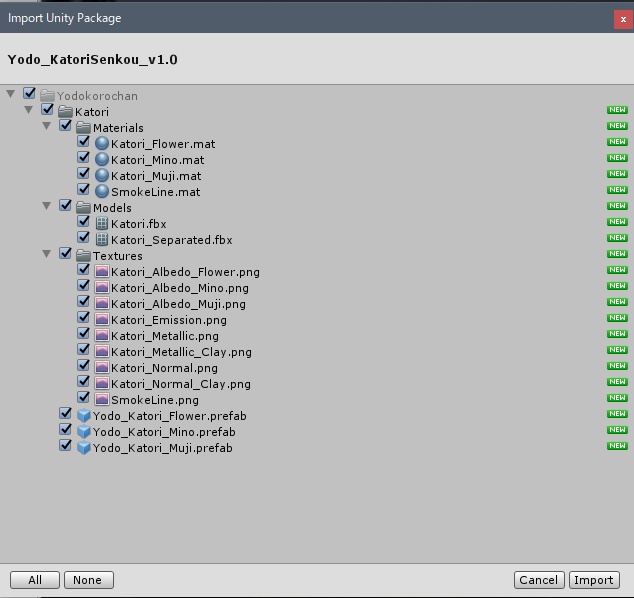Image resolution: width=634 pixels, height=598 pixels.
Task: Click the Katori_Metallic_Clay.png texture icon
Action: click(x=102, y=352)
